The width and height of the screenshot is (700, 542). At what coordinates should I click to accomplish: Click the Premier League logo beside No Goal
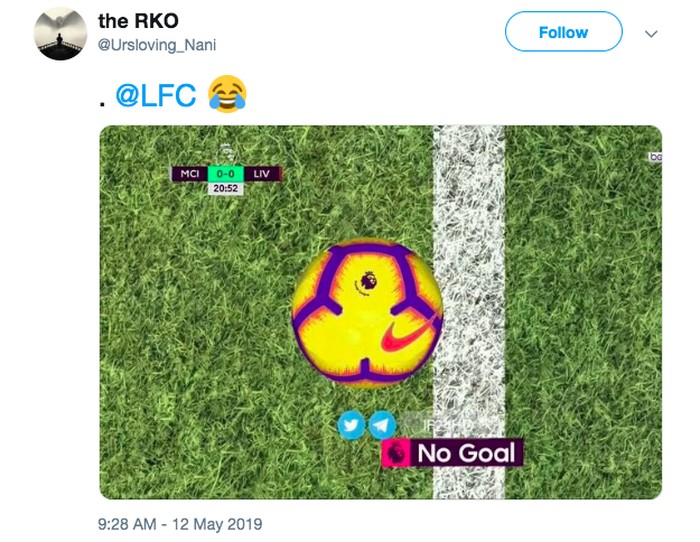(397, 453)
